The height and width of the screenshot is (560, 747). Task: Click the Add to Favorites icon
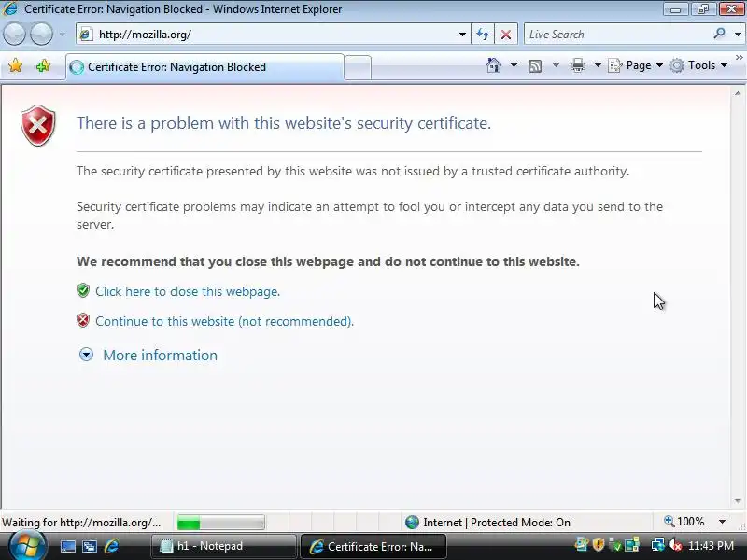coord(43,65)
